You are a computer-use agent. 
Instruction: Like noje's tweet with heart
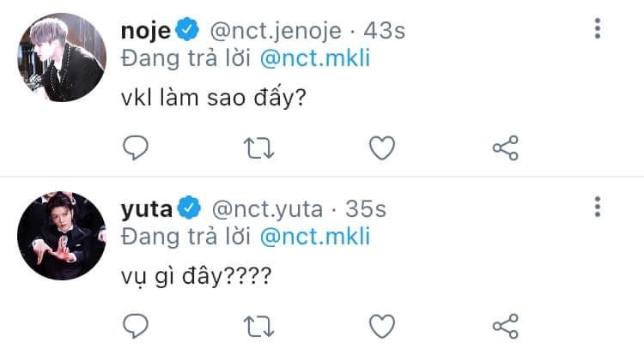tap(382, 147)
